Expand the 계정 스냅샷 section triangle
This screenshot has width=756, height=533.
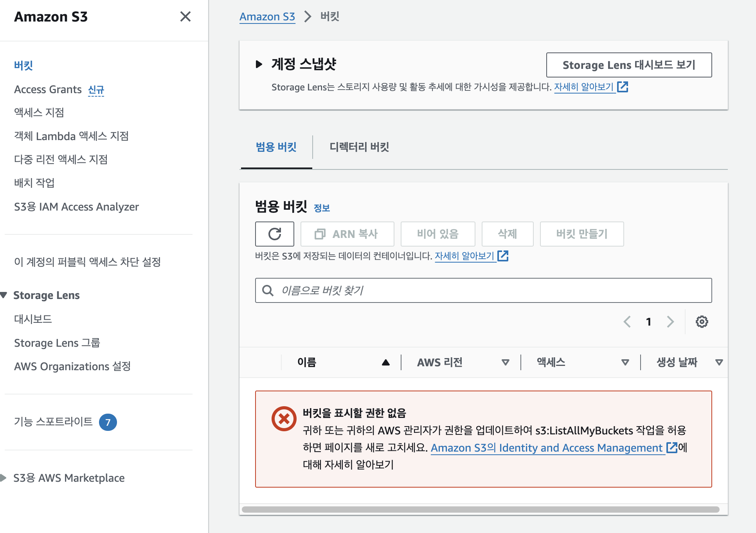259,64
